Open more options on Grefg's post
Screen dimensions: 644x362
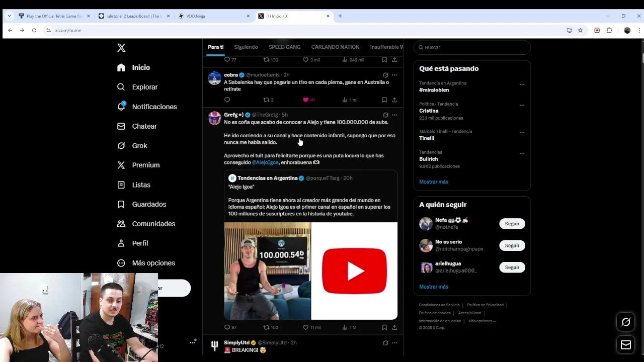pos(394,115)
